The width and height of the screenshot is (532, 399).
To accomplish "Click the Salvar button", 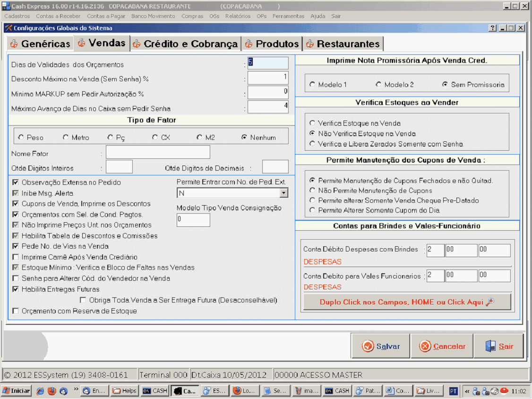I will (381, 347).
